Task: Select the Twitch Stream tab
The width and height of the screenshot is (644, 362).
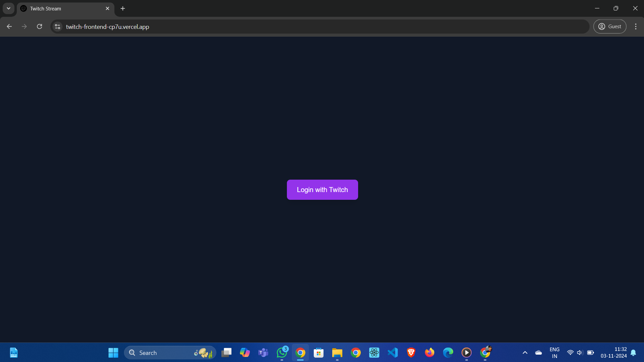Action: [66, 8]
